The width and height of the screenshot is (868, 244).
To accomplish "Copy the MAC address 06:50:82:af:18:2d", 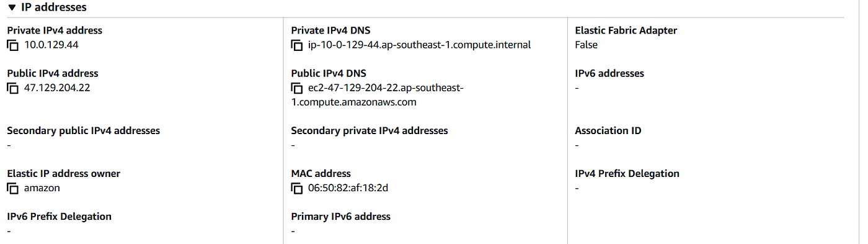I will tap(296, 188).
